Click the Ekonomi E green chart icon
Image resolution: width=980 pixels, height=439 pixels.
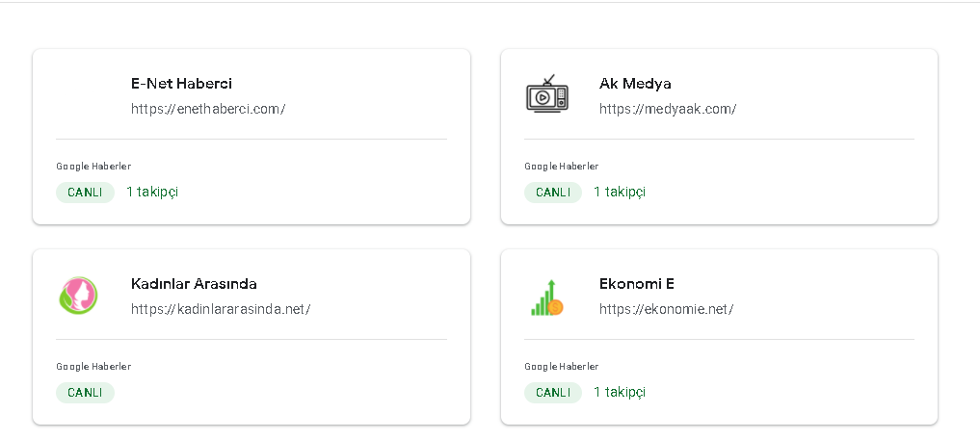coord(547,297)
